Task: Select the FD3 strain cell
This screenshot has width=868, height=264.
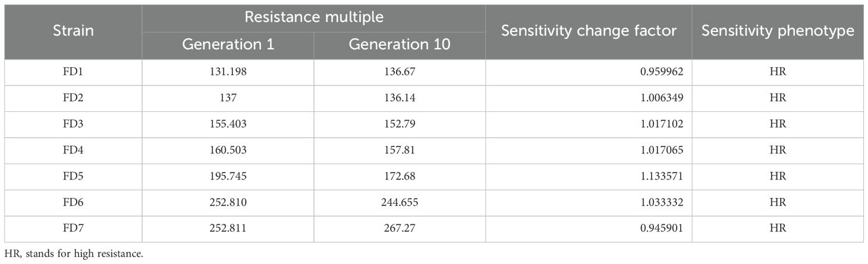Action: point(73,124)
